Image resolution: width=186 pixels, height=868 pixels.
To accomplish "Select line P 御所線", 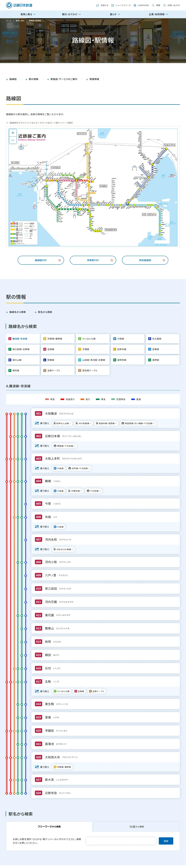I will pyautogui.click(x=23, y=371).
